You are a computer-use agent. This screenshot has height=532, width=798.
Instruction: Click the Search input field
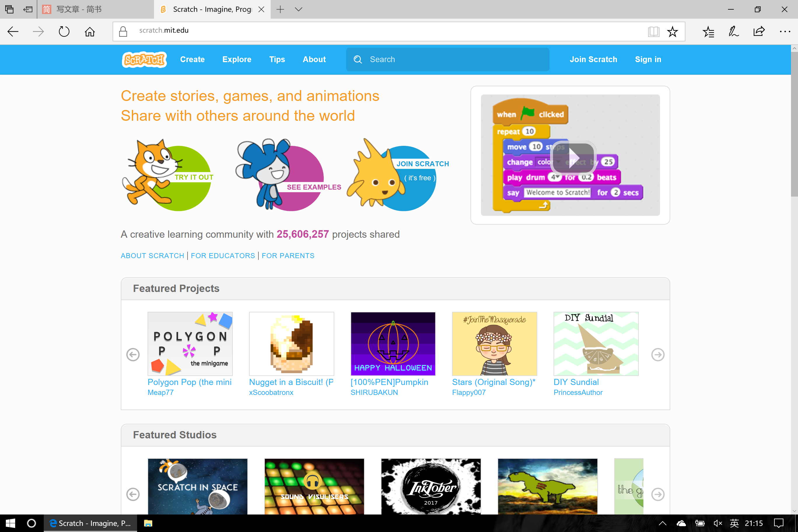click(x=447, y=60)
